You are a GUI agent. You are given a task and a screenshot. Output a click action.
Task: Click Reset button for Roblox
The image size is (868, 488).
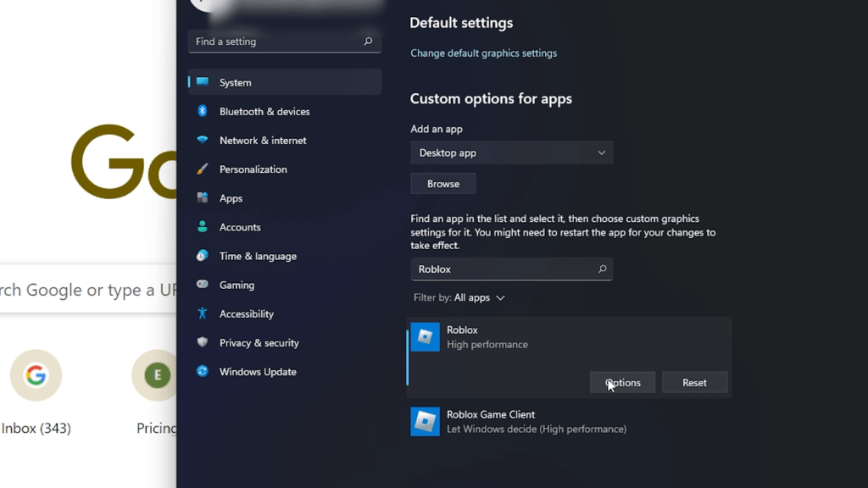coord(695,382)
